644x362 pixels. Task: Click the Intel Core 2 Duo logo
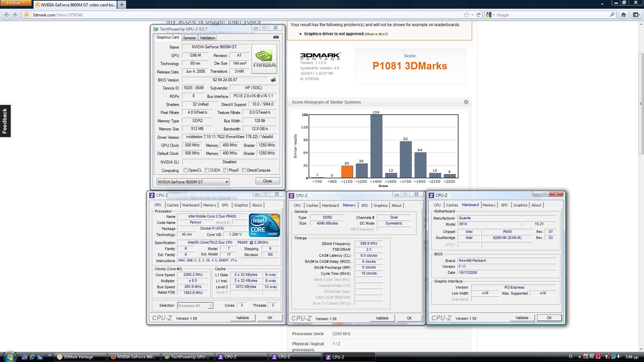(264, 225)
